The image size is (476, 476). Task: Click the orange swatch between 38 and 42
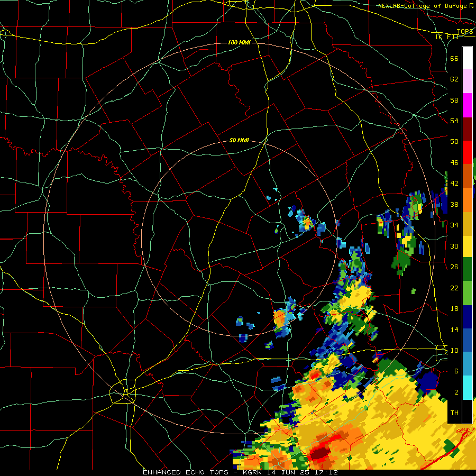(467, 200)
